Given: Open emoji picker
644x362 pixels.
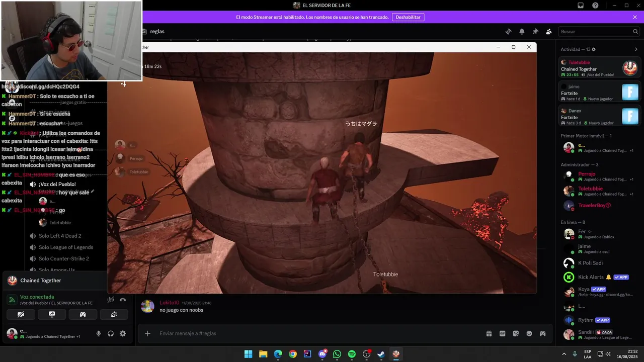Looking at the screenshot, I should (529, 333).
